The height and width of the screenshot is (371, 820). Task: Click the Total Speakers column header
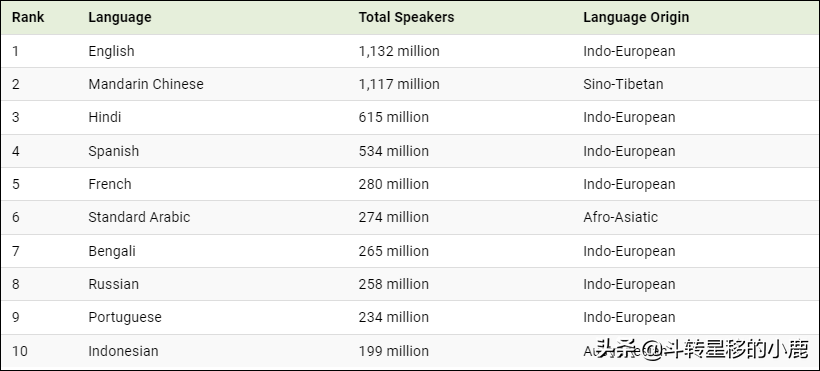point(406,17)
